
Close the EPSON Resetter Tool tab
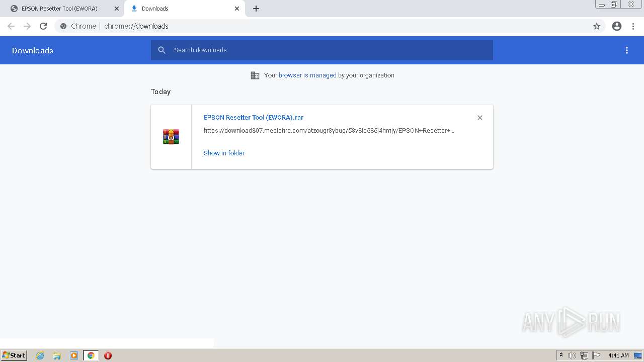[116, 9]
